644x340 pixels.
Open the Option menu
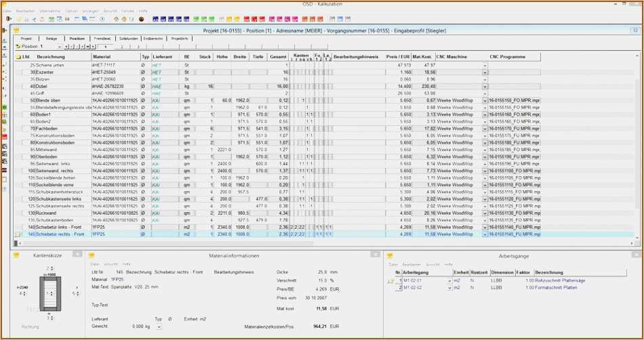[71, 12]
